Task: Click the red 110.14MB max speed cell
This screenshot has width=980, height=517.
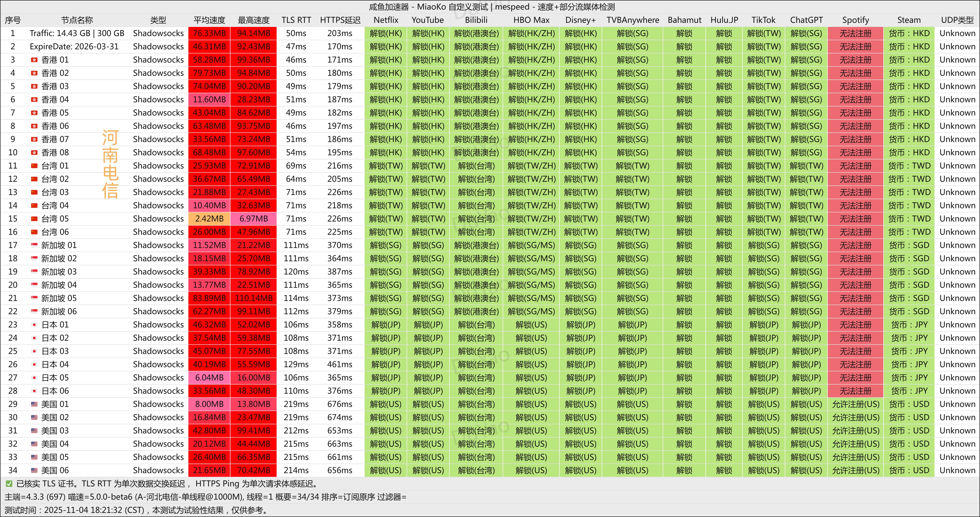Action: click(x=254, y=298)
